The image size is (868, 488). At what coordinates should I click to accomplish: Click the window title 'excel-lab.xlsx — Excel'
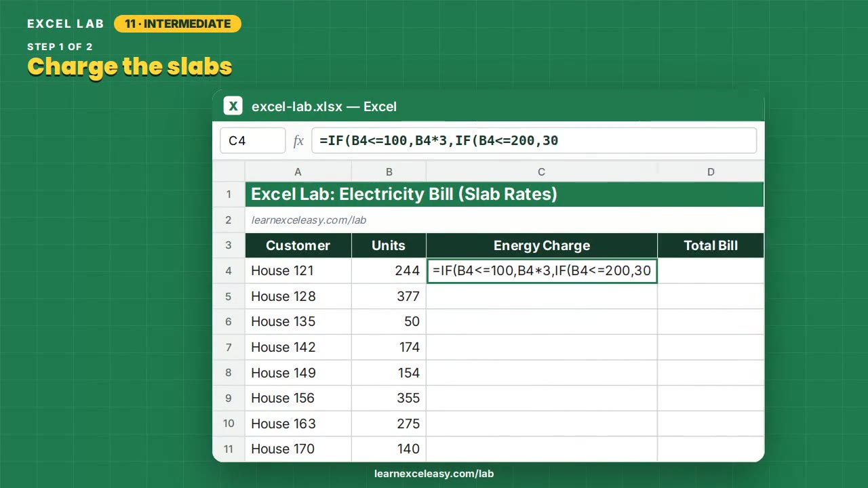(x=324, y=106)
